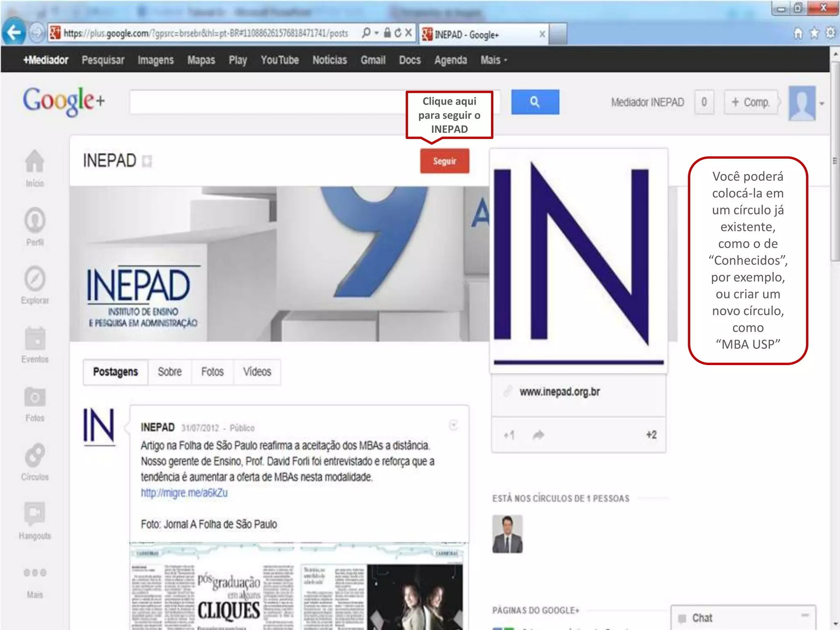Click the notifications counter 0 button
The image size is (840, 630).
[x=704, y=102]
